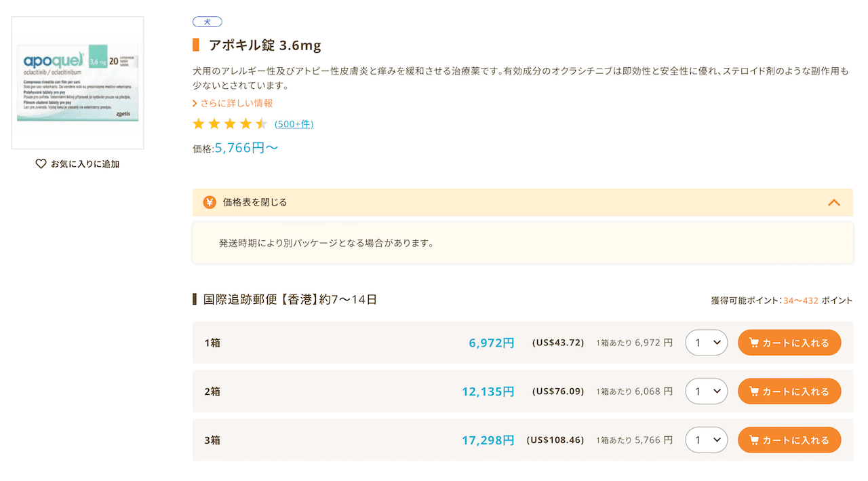Click お気に入りに追加 text
Screen dimensions: 868x481
coord(85,164)
